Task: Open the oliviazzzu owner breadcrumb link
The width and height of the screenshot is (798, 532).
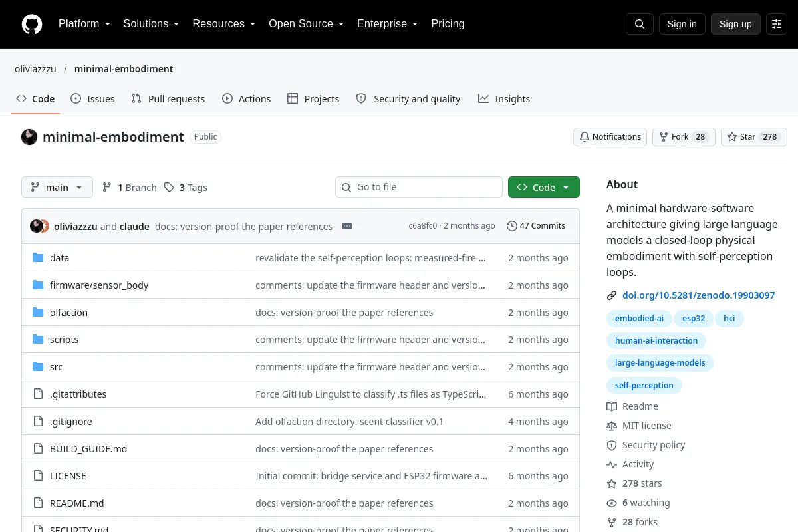Action: coord(35,69)
